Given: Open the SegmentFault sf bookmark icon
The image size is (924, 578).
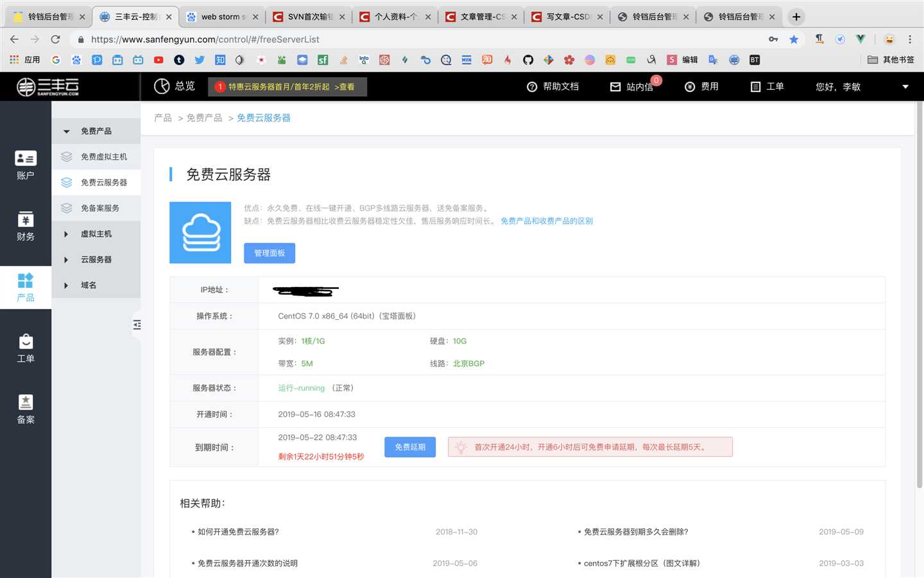Looking at the screenshot, I should [323, 60].
